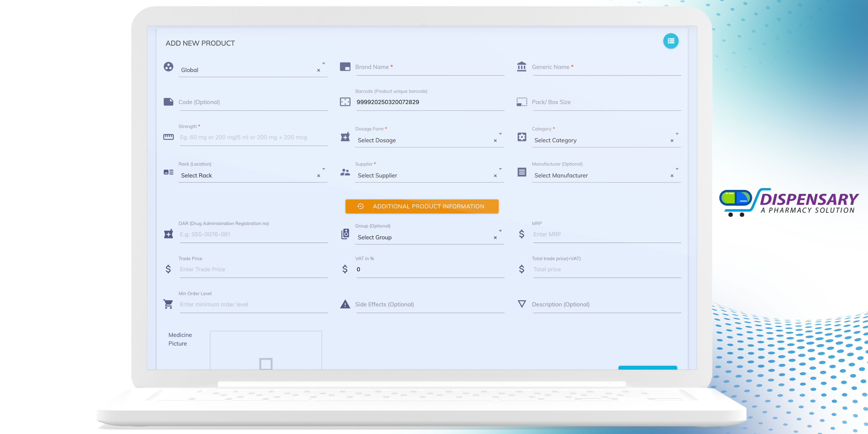The image size is (868, 434).
Task: Click Additional Product Information button
Action: tap(422, 206)
